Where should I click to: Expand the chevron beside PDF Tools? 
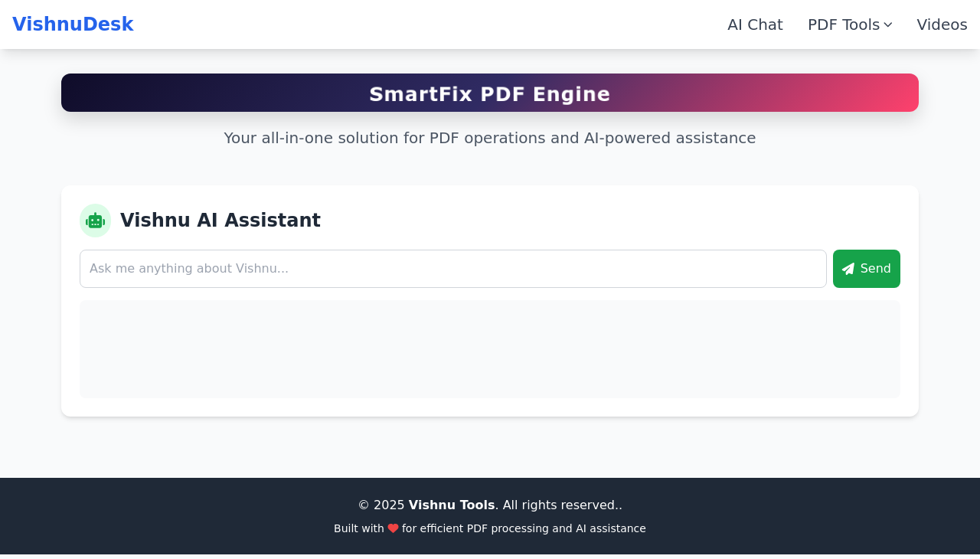[x=888, y=25]
